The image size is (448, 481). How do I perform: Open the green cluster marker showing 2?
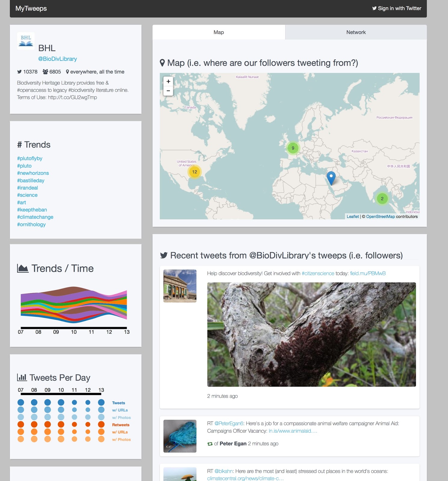(382, 199)
